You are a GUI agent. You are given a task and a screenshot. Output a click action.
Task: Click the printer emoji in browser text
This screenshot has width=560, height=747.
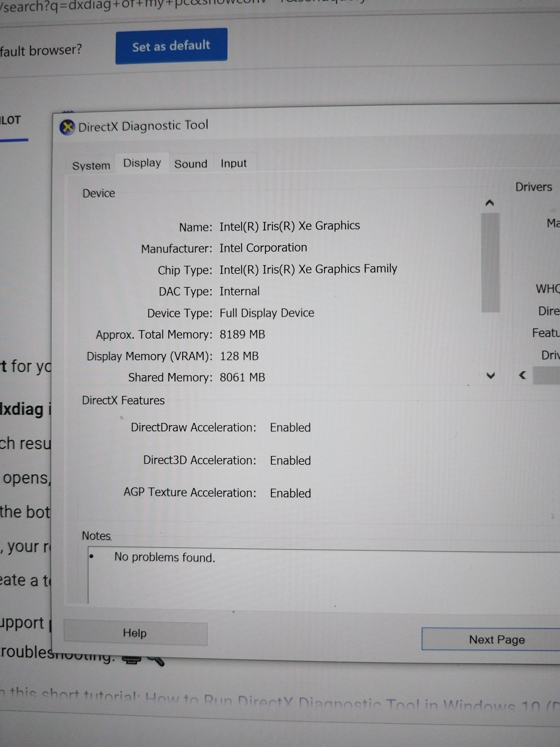(x=132, y=660)
